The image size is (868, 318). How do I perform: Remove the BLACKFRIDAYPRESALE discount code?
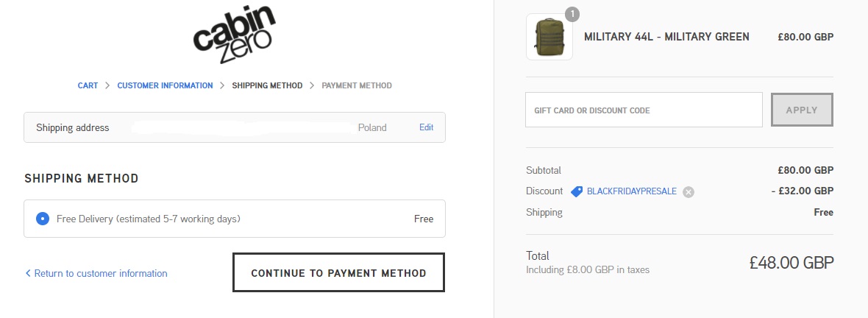[x=688, y=191]
